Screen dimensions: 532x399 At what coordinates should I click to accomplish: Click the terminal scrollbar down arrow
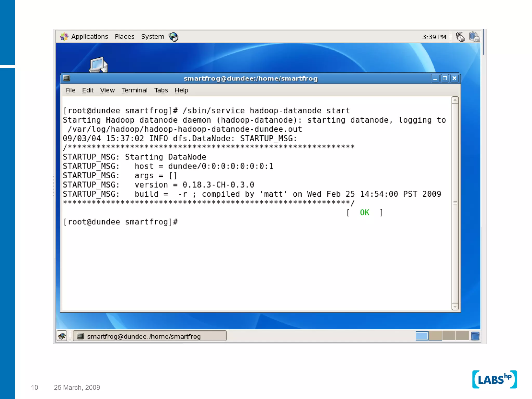click(455, 307)
